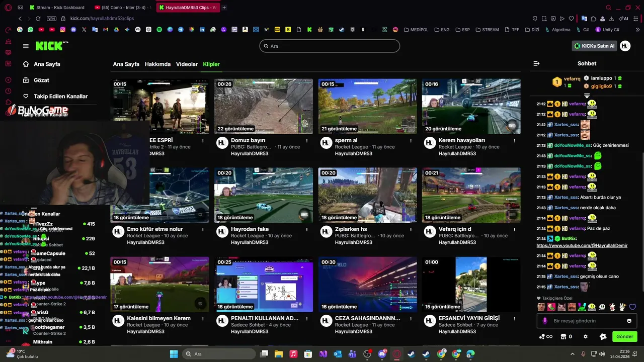Select the Klipler tab

[211, 64]
